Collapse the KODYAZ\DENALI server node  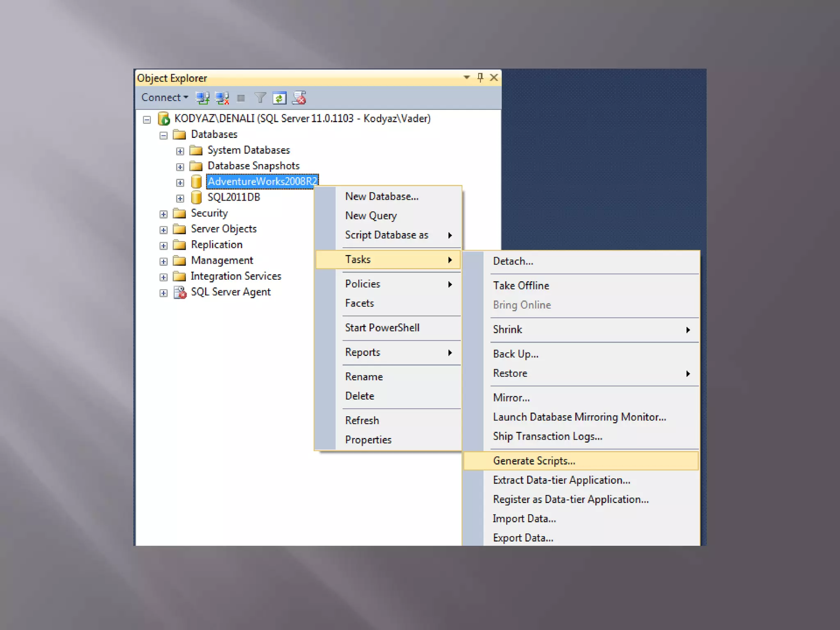pyautogui.click(x=147, y=120)
